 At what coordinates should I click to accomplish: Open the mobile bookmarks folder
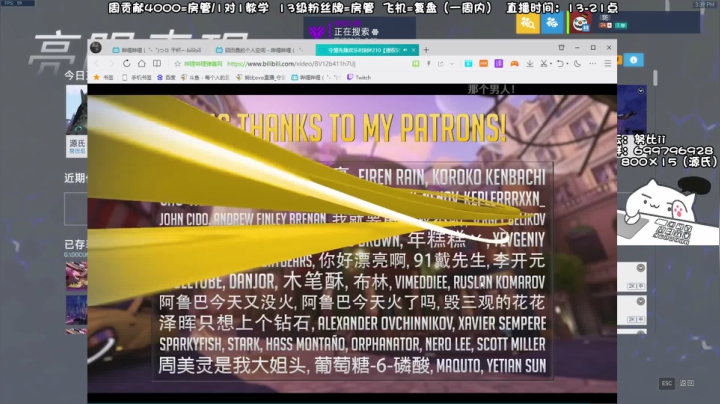pos(137,78)
